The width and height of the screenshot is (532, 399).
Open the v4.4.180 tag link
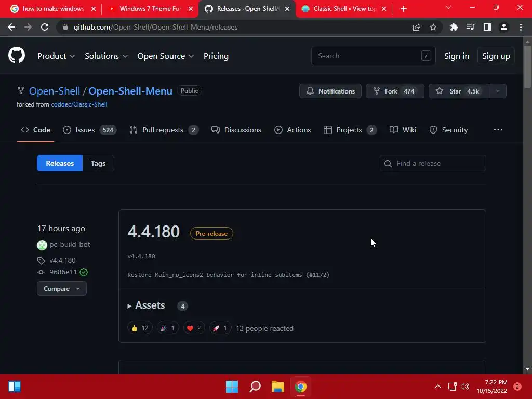click(x=62, y=260)
